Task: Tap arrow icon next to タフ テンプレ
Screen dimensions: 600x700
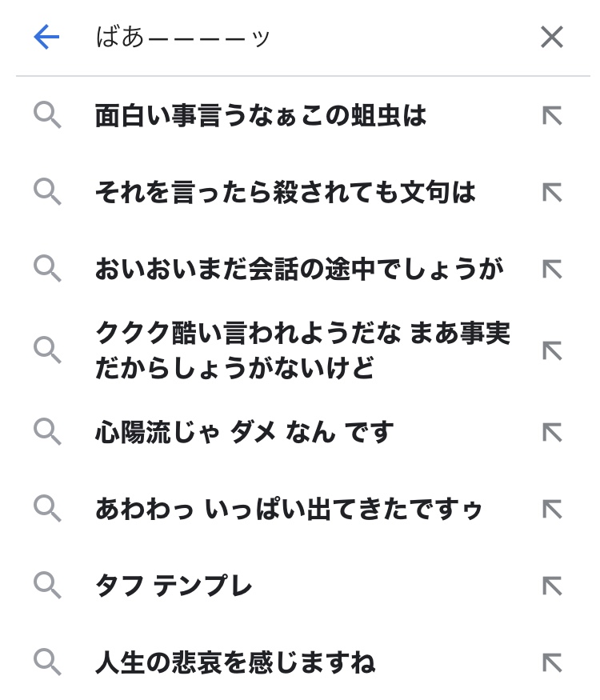Action: tap(551, 586)
